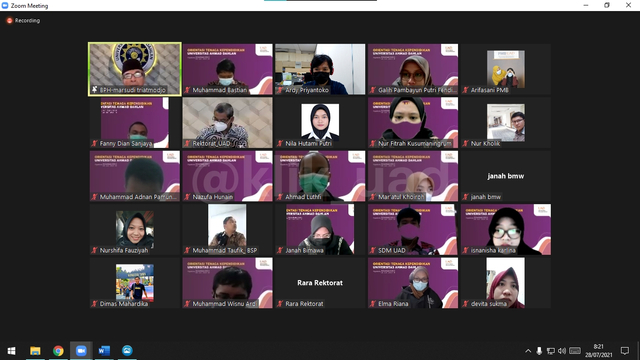This screenshot has width=640, height=360.
Task: Click muted mic icon on Nazufa Hunain tile
Action: (187, 197)
